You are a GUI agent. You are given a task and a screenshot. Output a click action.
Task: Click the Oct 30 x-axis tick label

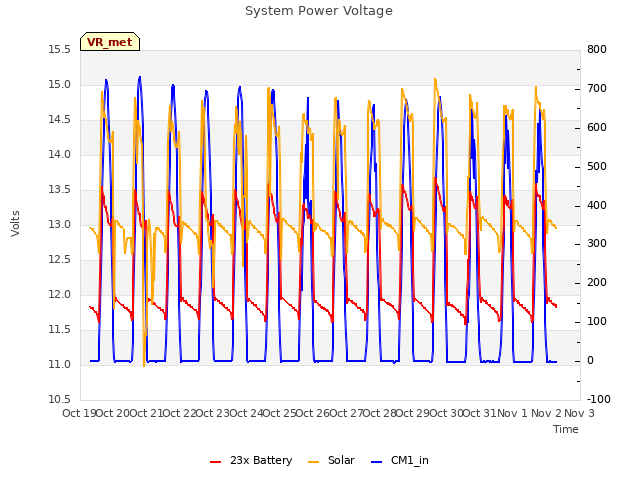446,413
